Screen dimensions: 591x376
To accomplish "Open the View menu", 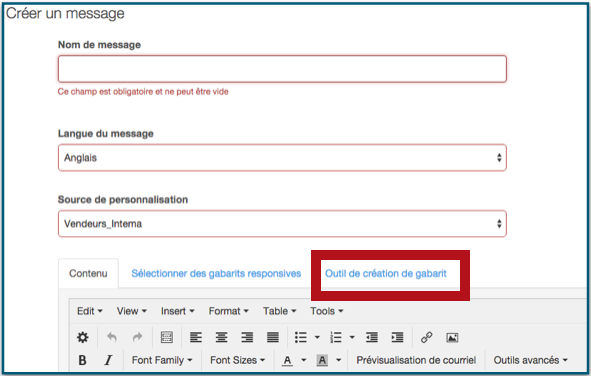I will tap(132, 311).
